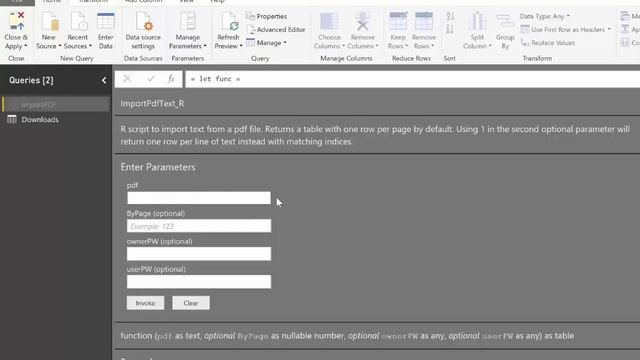Click the userPW (optional) input field
The height and width of the screenshot is (360, 640).
click(x=199, y=282)
